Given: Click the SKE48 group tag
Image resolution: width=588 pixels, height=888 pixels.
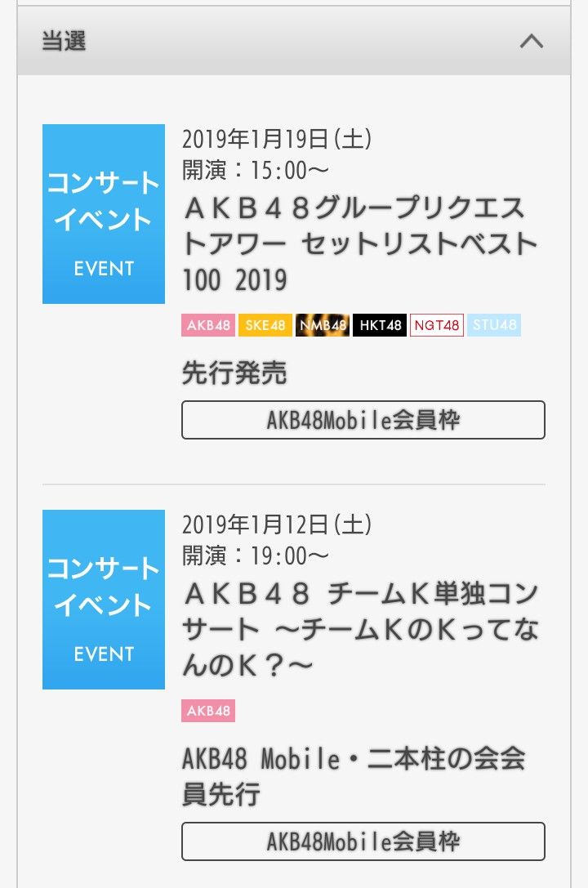Looking at the screenshot, I should pyautogui.click(x=265, y=325).
